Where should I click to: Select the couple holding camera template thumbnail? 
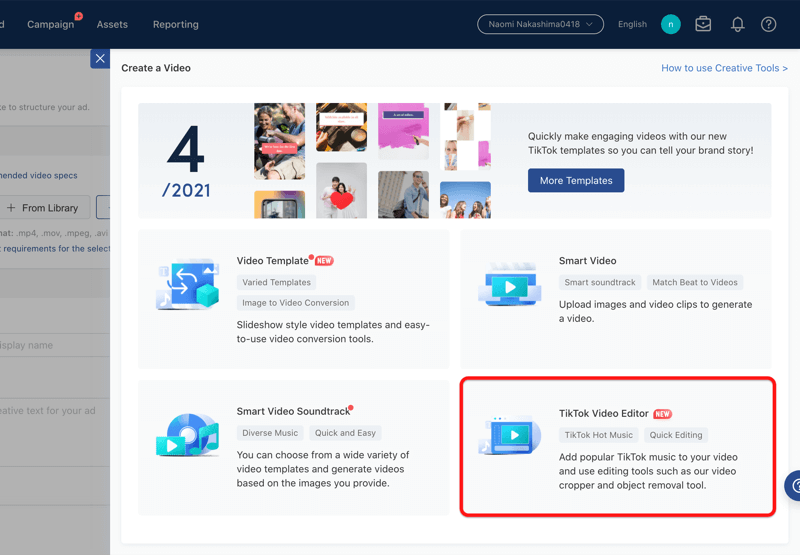[280, 141]
